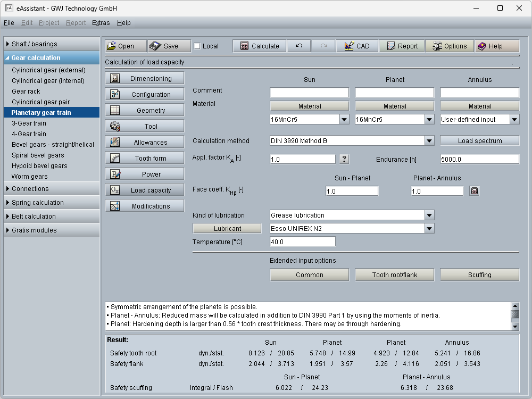
Task: Expand the Calculation method dropdown
Action: coord(429,141)
